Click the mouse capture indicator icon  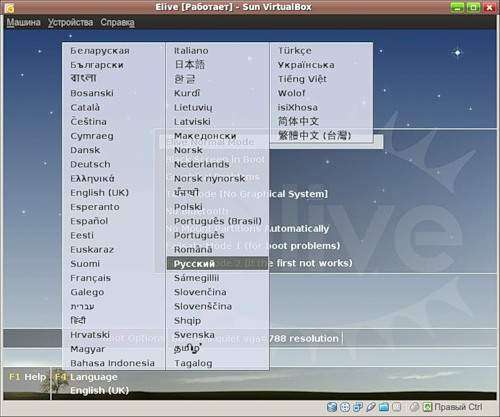(414, 407)
